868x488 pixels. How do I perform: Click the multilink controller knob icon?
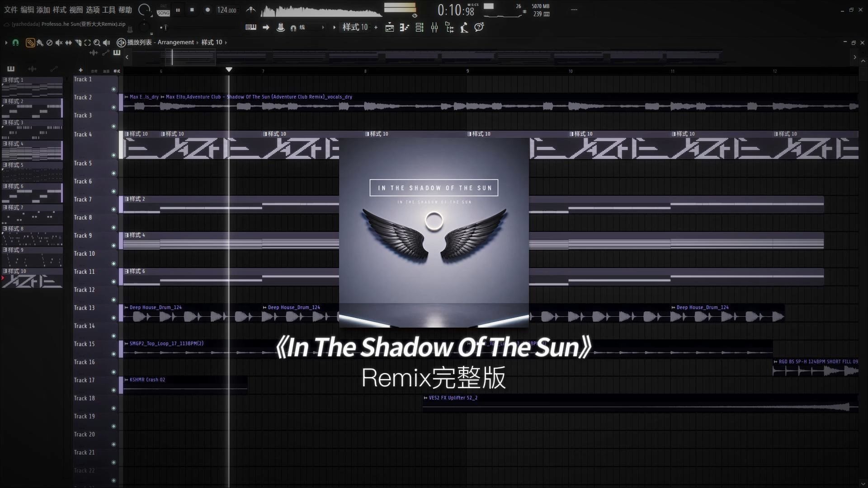point(281,28)
